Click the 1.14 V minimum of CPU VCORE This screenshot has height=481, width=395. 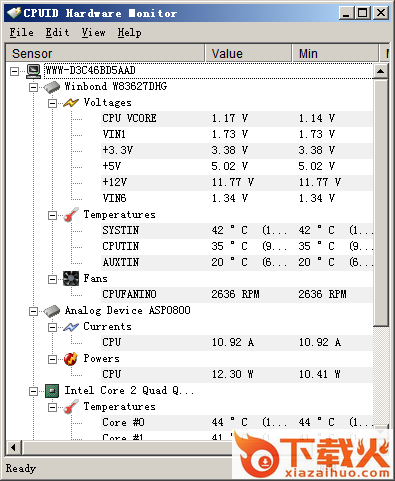pyautogui.click(x=317, y=118)
